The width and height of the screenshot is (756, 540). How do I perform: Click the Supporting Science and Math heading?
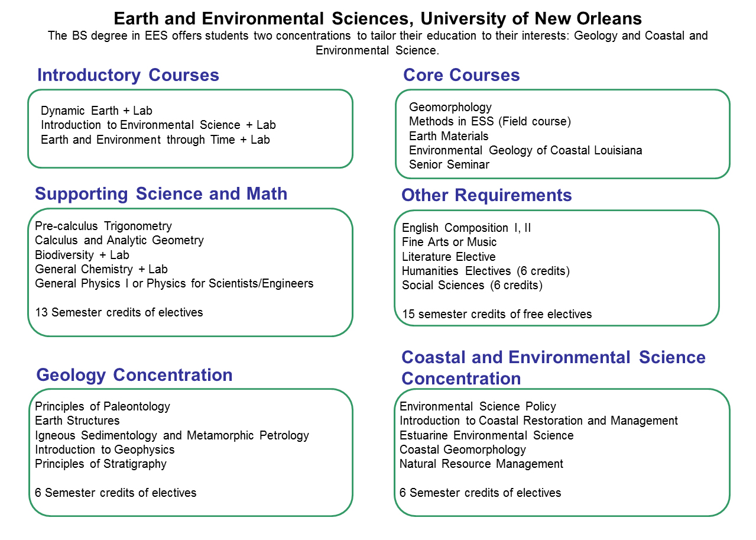coord(161,193)
